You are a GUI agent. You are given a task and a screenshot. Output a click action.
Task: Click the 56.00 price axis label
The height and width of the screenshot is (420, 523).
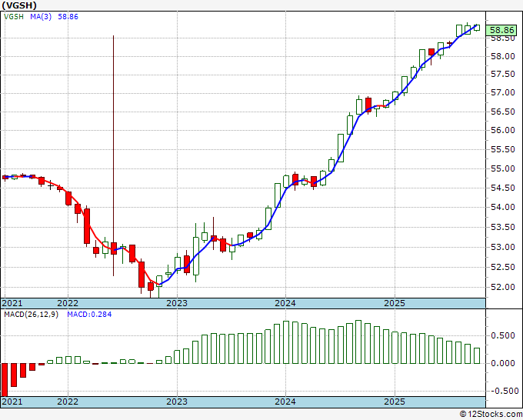503,130
